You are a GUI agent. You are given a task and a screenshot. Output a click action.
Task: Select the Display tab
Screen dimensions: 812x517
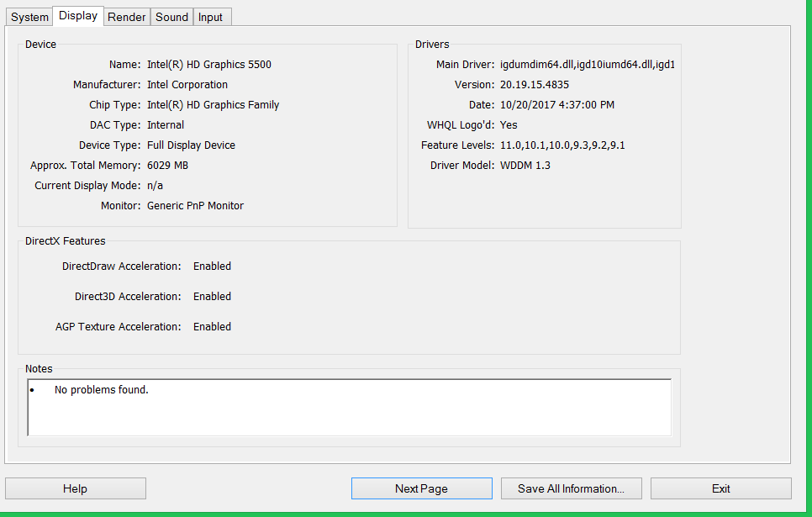(77, 16)
